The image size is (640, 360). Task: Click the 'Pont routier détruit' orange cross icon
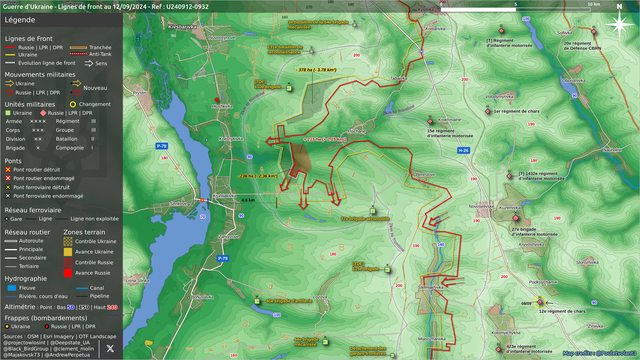click(x=8, y=169)
